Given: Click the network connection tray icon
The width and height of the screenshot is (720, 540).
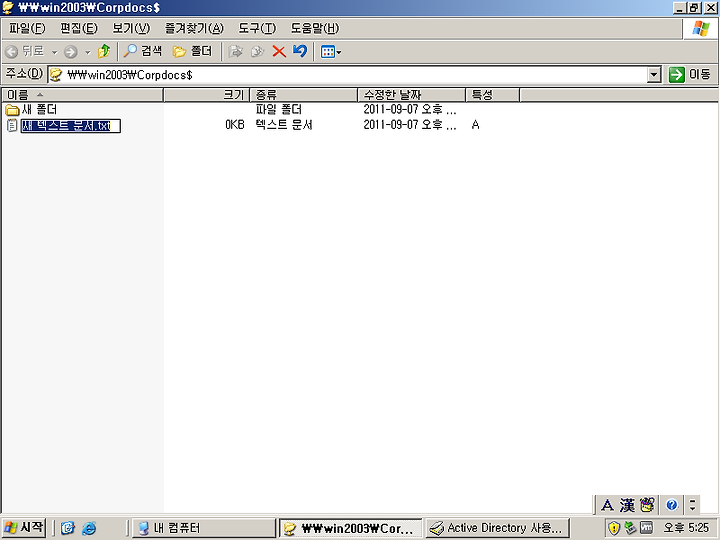Looking at the screenshot, I should (630, 528).
